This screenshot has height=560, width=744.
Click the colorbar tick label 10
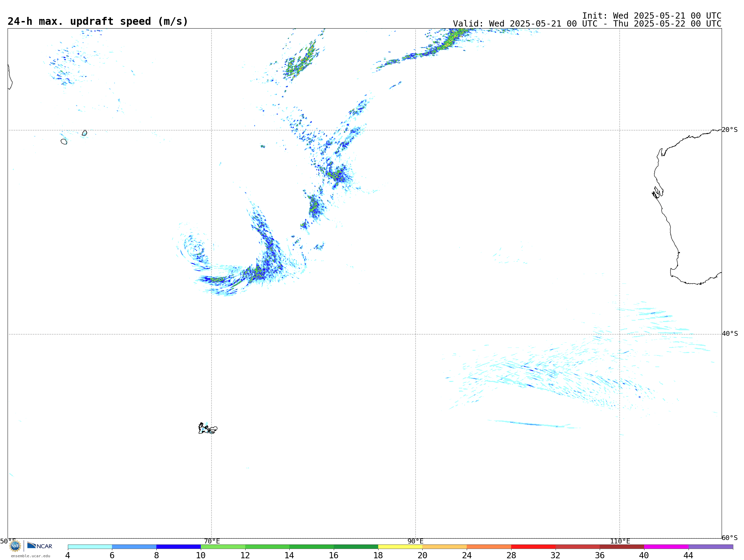click(x=201, y=556)
